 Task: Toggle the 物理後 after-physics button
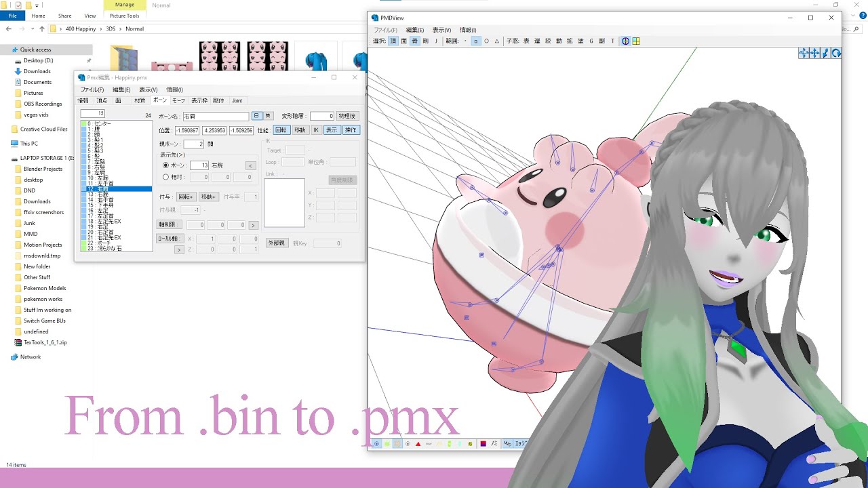pos(347,116)
